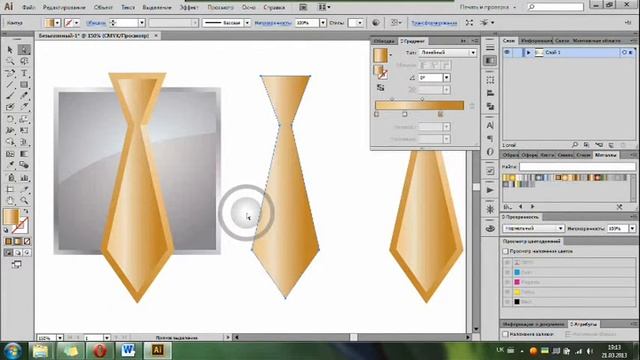The image size is (640, 360).
Task: Click the Трансформирование link
Action: coord(434,23)
